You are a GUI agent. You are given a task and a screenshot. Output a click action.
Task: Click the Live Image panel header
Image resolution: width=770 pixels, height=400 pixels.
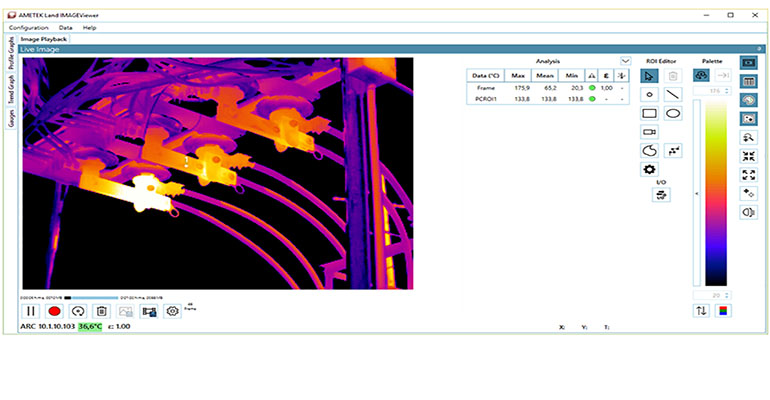[391, 49]
